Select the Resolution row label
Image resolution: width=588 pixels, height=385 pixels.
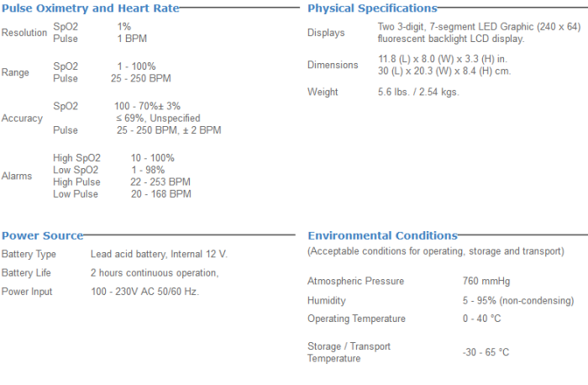24,33
